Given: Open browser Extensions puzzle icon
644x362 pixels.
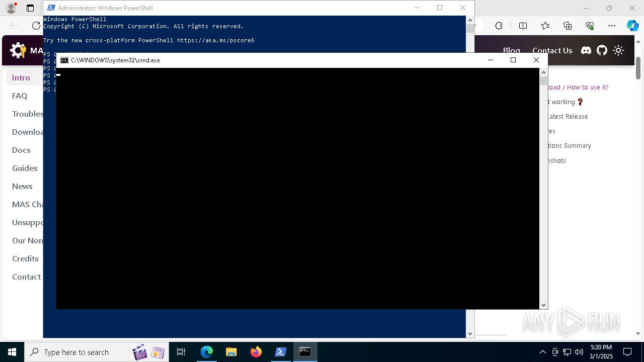Looking at the screenshot, I should tap(499, 26).
